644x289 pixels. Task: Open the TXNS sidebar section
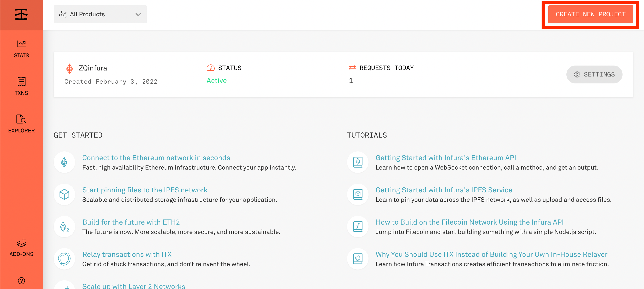coord(21,86)
